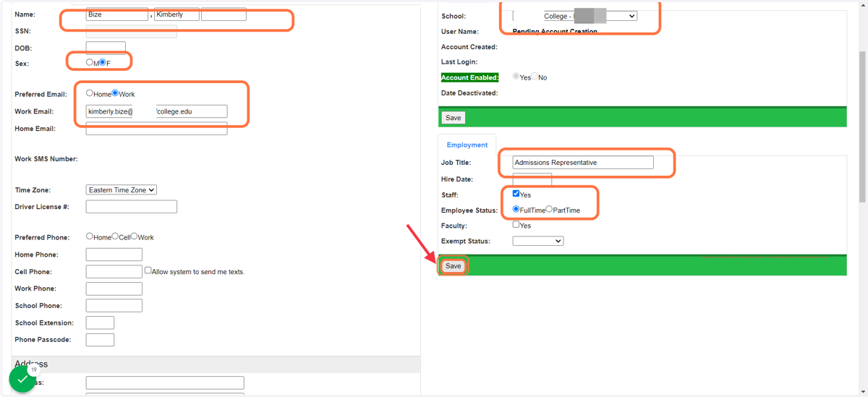Screen dimensions: 868x397
Task: Click the Cell Phone field
Action: click(x=114, y=272)
